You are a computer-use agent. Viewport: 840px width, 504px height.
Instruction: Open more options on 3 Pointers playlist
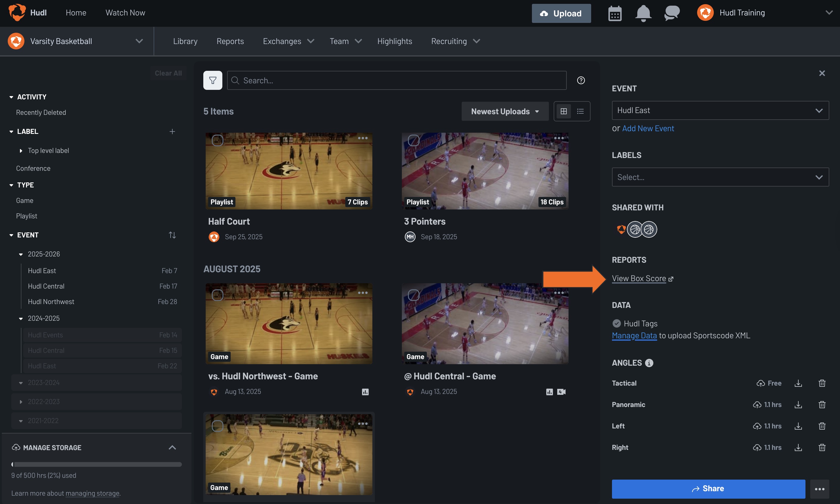pos(559,138)
